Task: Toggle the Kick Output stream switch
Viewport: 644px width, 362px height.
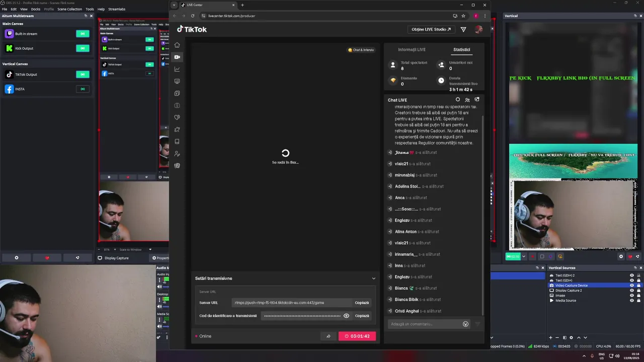Action: click(83, 48)
